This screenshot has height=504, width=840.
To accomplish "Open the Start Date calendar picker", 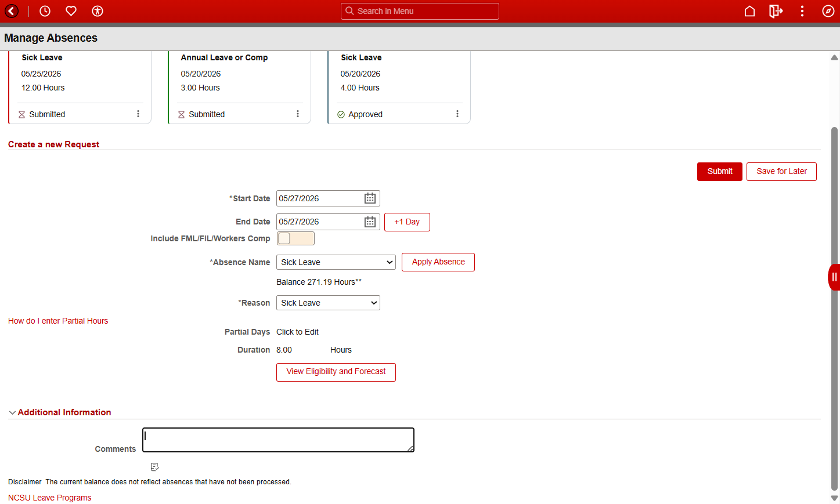I will pyautogui.click(x=370, y=198).
